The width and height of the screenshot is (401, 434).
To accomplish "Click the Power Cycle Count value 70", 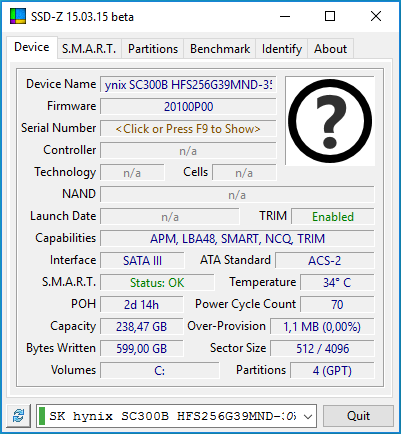I will [x=337, y=305].
